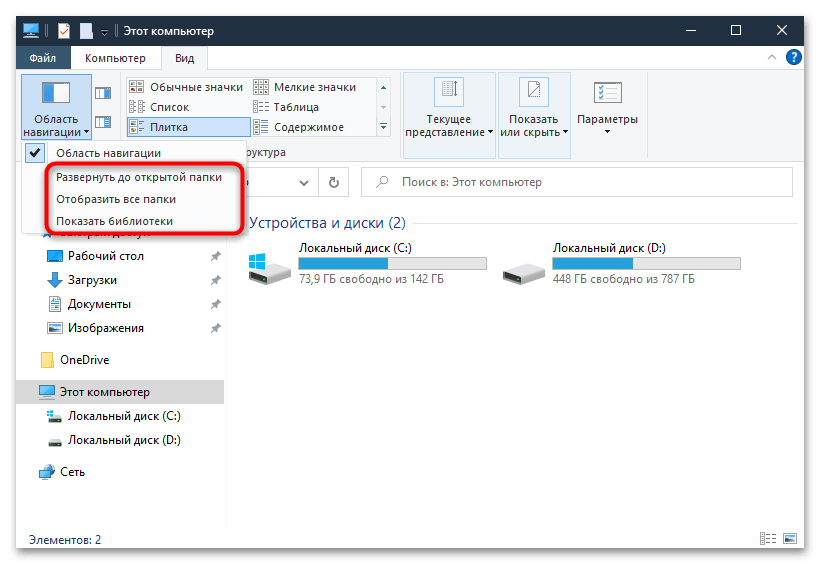Switch to details view icon in status bar
The height and width of the screenshot is (564, 820).
[767, 539]
